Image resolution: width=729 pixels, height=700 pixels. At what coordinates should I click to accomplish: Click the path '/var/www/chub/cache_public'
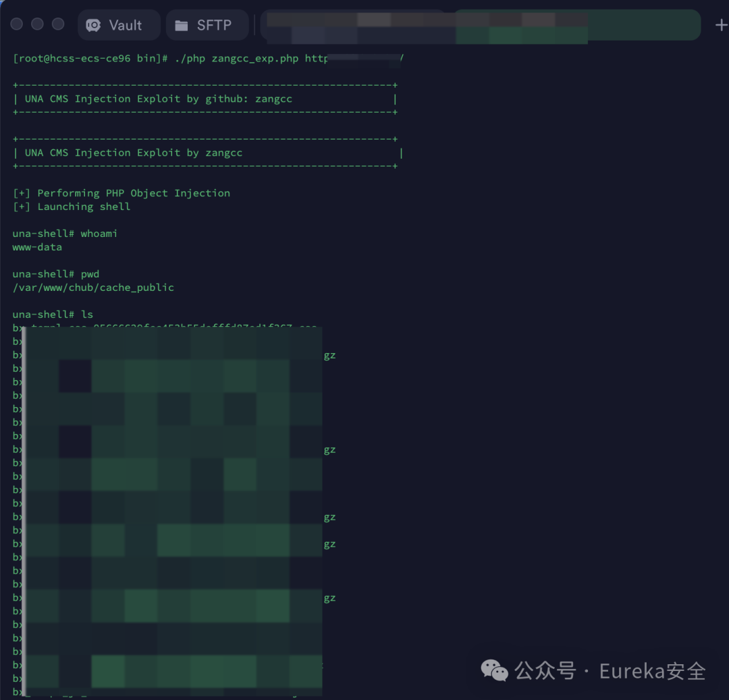tap(93, 288)
